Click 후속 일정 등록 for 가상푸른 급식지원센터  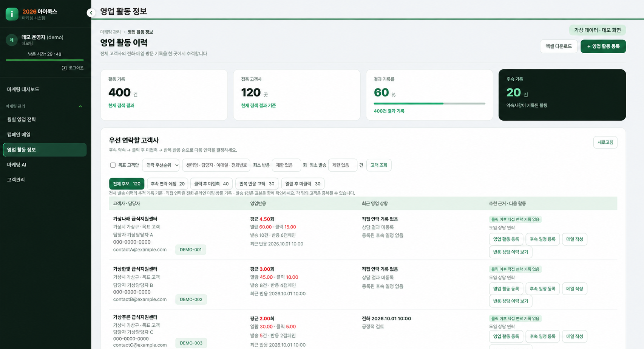point(542,337)
